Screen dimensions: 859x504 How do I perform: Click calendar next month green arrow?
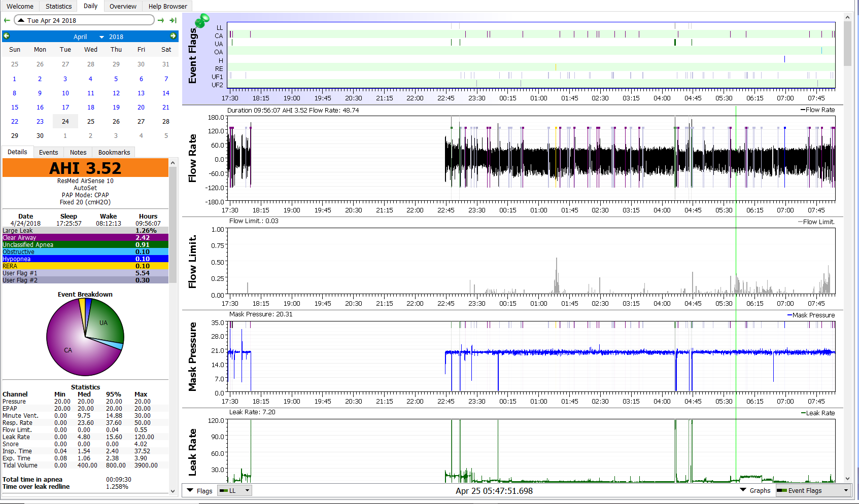tap(173, 36)
